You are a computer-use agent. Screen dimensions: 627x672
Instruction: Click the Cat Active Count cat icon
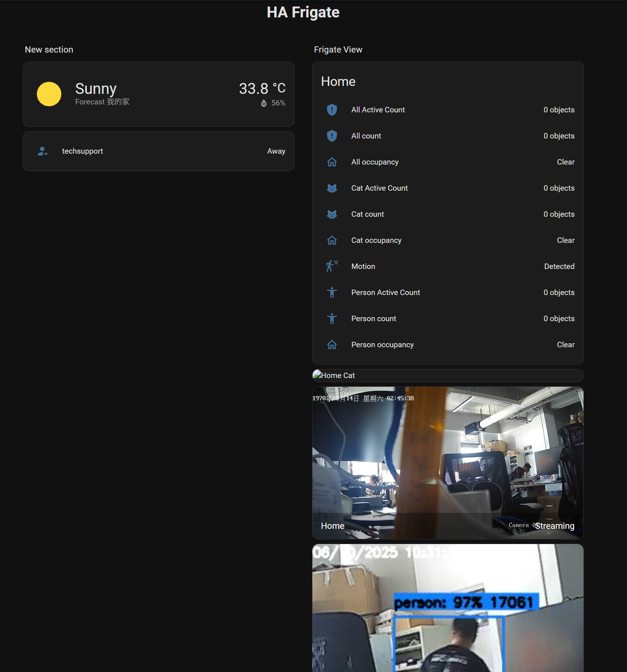(x=332, y=188)
